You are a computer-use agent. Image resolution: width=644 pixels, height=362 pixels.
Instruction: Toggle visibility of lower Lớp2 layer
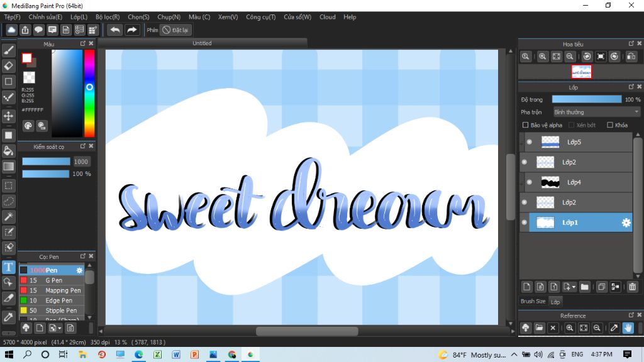pos(525,202)
